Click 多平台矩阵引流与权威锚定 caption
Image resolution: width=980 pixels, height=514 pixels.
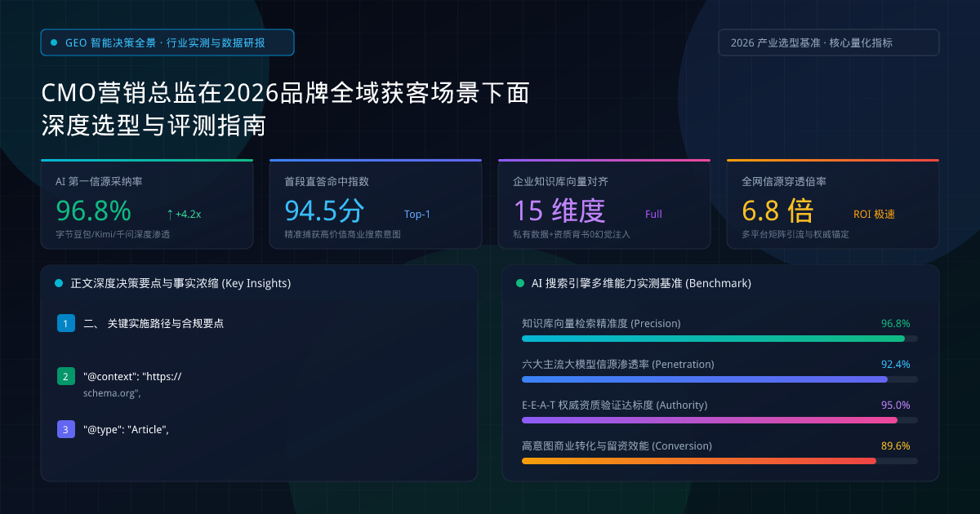point(795,234)
